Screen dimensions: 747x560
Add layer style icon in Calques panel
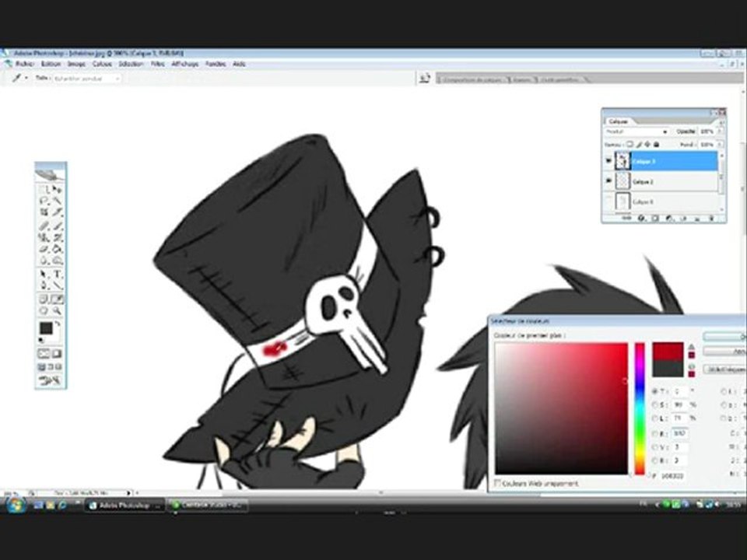[x=641, y=219]
